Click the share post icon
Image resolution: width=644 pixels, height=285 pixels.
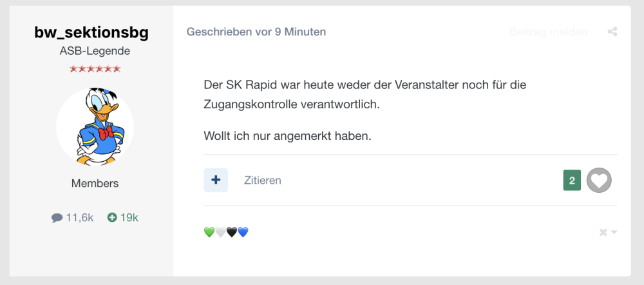pyautogui.click(x=612, y=32)
